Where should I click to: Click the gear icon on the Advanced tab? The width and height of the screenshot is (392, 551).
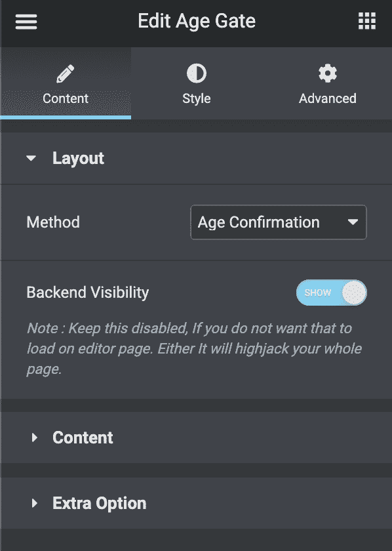click(x=327, y=73)
